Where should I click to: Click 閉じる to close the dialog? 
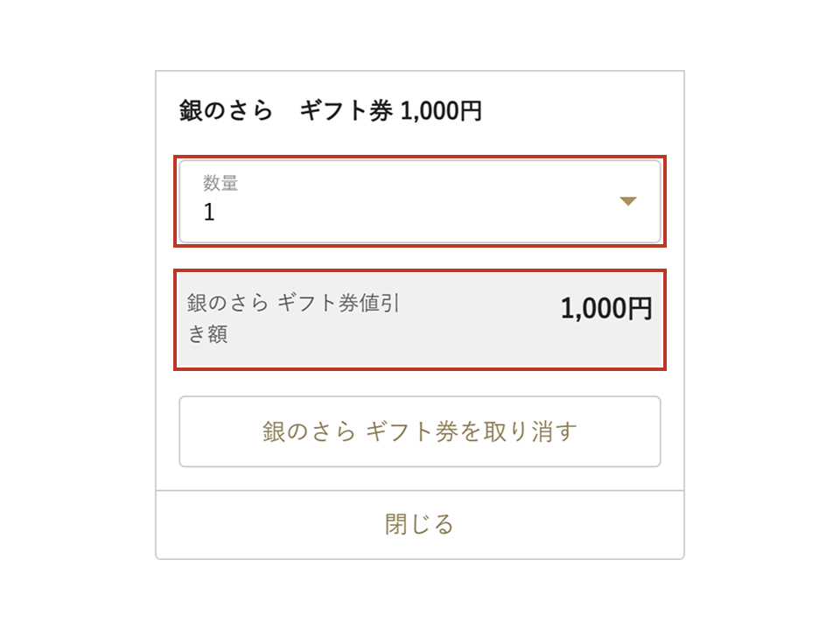(420, 524)
